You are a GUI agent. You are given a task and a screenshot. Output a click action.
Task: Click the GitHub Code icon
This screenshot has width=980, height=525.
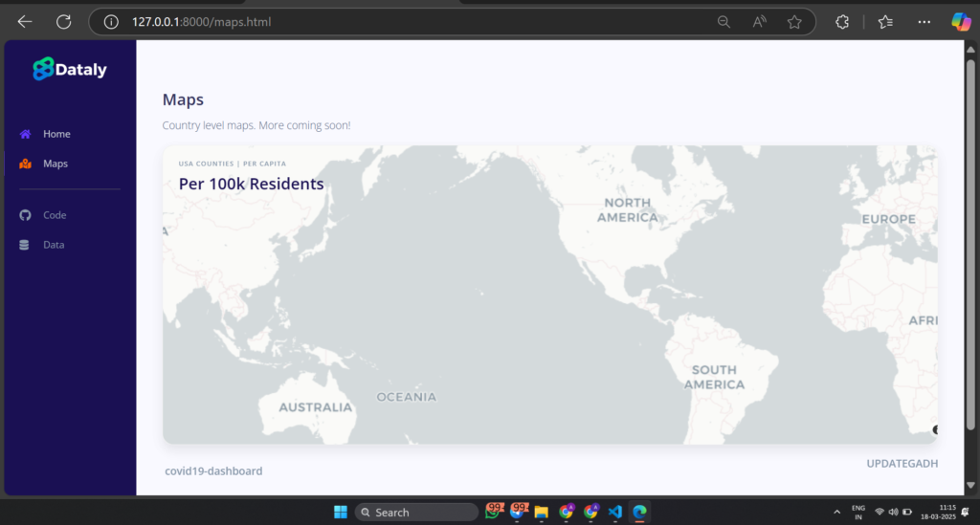tap(25, 215)
